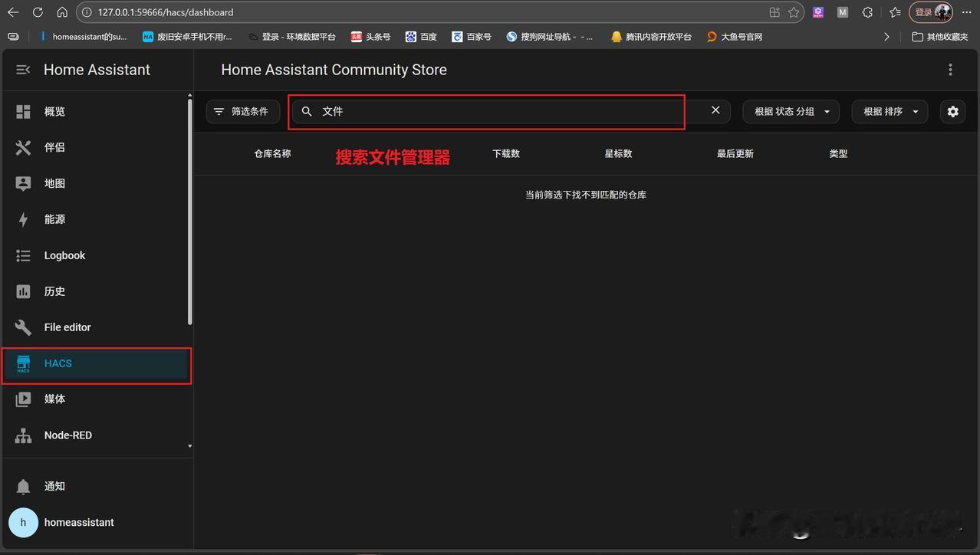The width and height of the screenshot is (980, 555).
Task: Open the 地图 (Map) panel
Action: [x=54, y=183]
